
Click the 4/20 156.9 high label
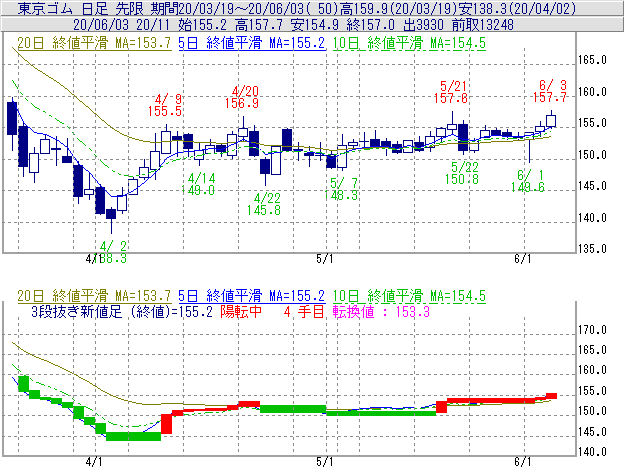pos(242,97)
